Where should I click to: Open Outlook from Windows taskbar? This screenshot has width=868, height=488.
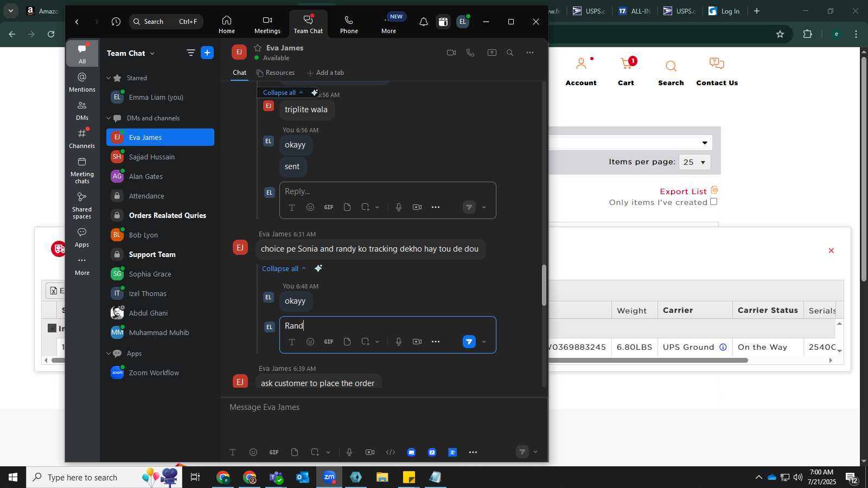coord(303,477)
